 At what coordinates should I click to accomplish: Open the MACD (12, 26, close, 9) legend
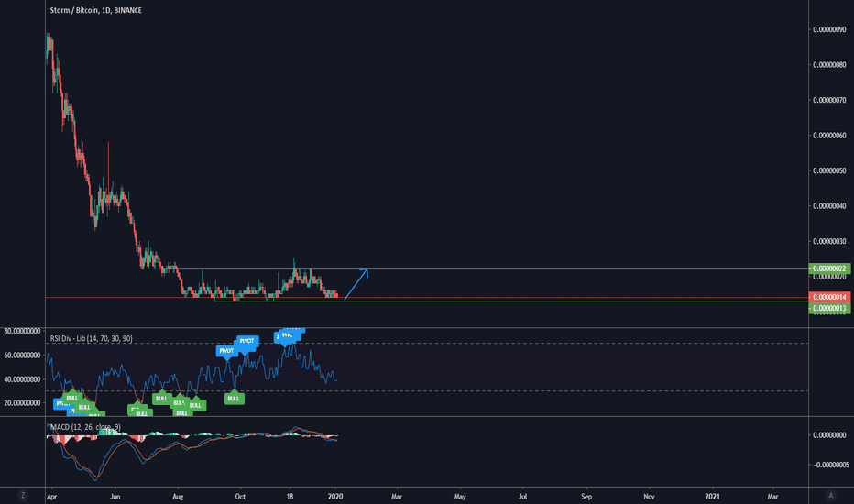click(85, 427)
